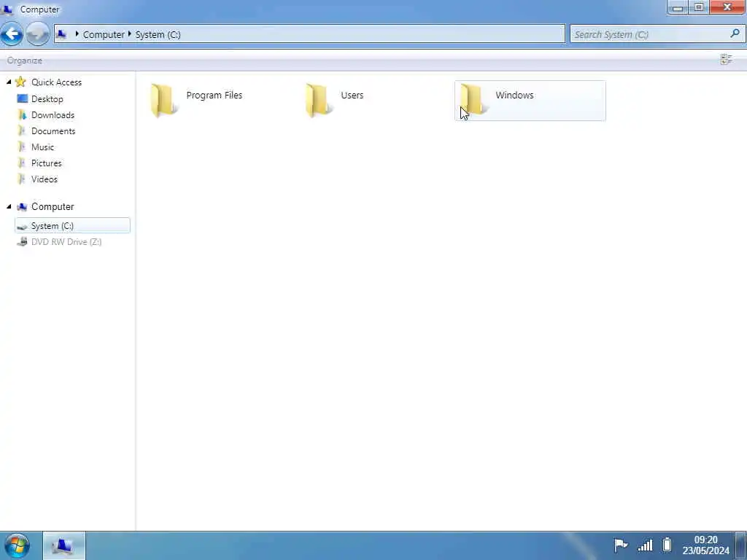747x560 pixels.
Task: Open the Organize menu
Action: click(25, 61)
